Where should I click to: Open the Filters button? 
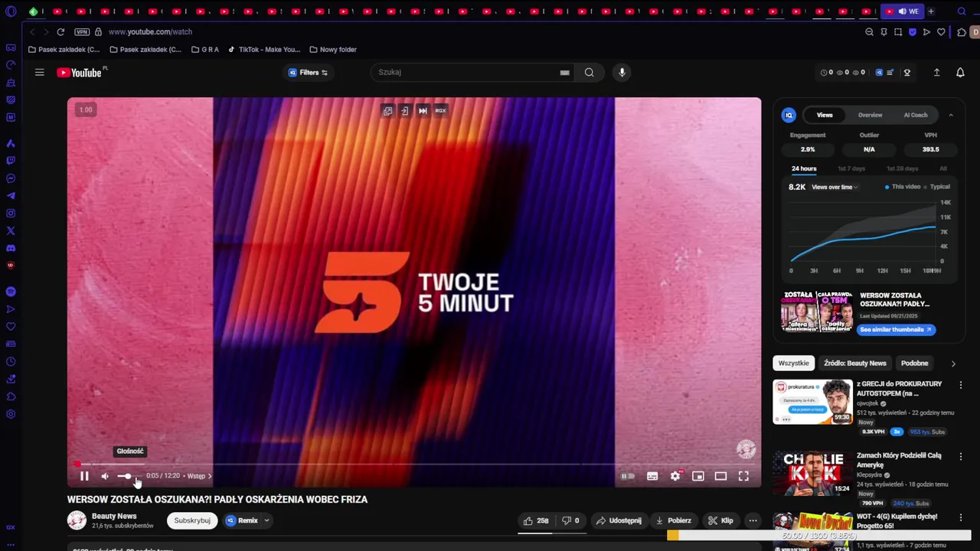pos(309,73)
